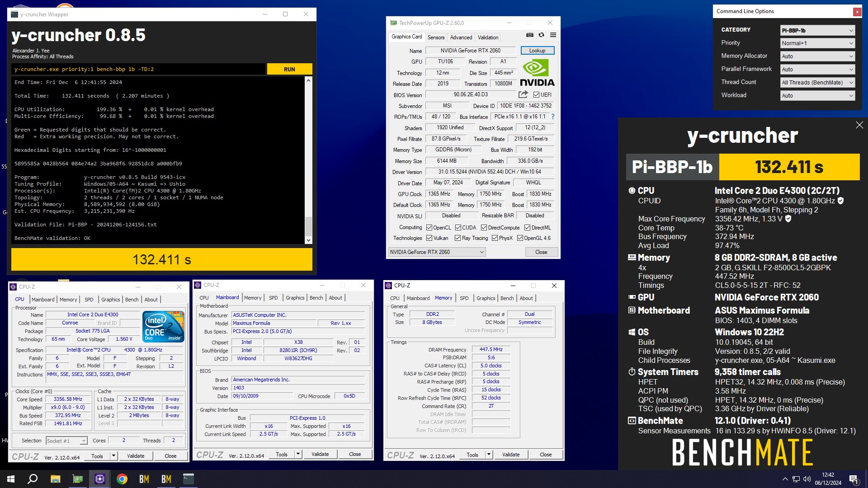Open the Parallel Framework dropdown
The image size is (868, 488).
(817, 70)
